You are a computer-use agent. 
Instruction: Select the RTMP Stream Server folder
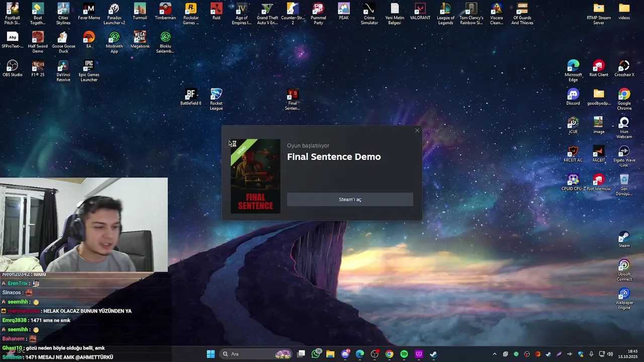point(599,14)
